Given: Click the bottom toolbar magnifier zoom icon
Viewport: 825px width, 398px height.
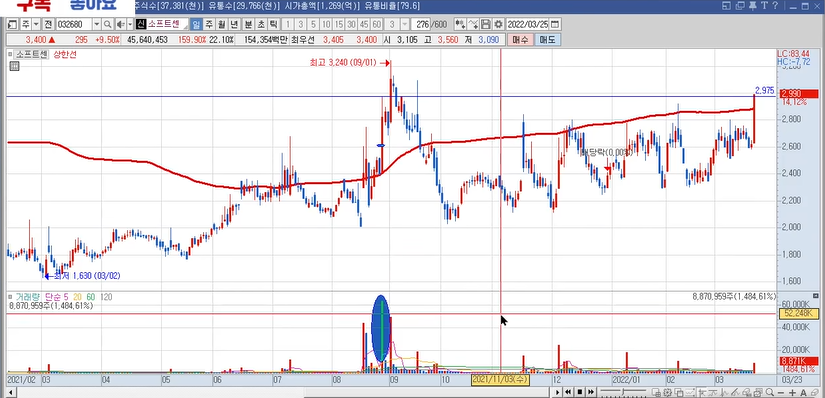Looking at the screenshot, I should pos(770,392).
